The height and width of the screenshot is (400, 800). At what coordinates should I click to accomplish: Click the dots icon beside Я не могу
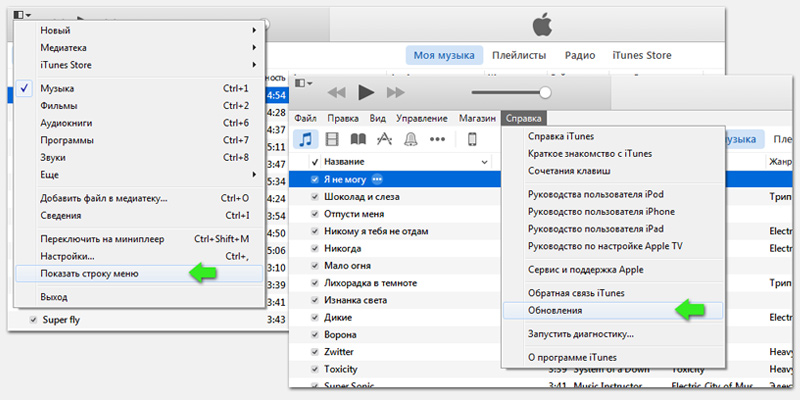[378, 180]
